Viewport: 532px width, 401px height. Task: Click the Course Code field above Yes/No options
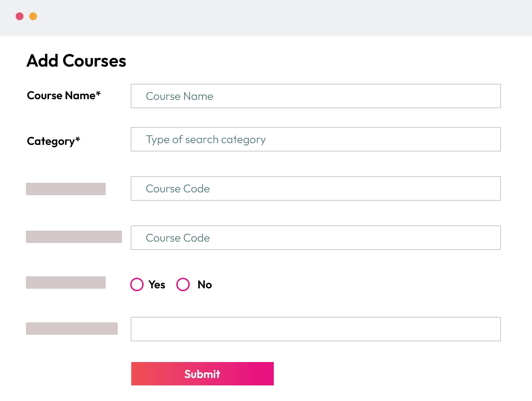pyautogui.click(x=315, y=238)
